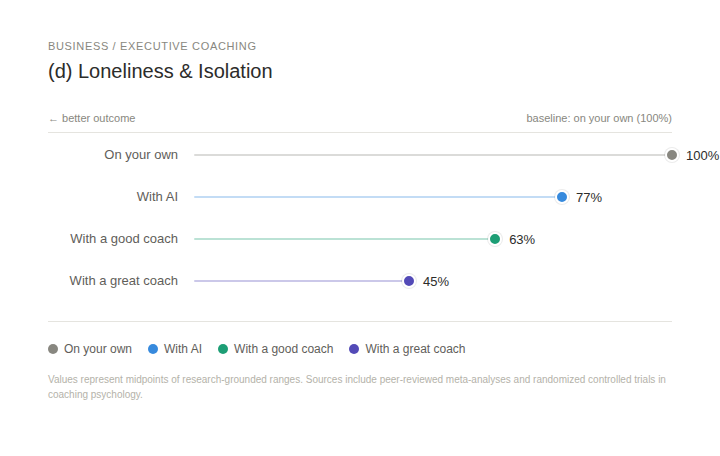
Task: Click the 77% value label
Action: pyautogui.click(x=589, y=198)
